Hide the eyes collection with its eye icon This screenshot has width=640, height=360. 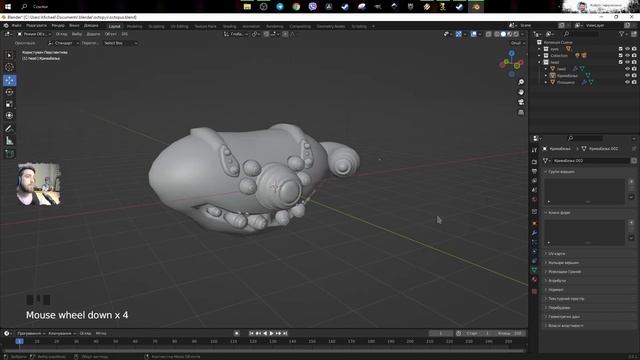point(627,49)
